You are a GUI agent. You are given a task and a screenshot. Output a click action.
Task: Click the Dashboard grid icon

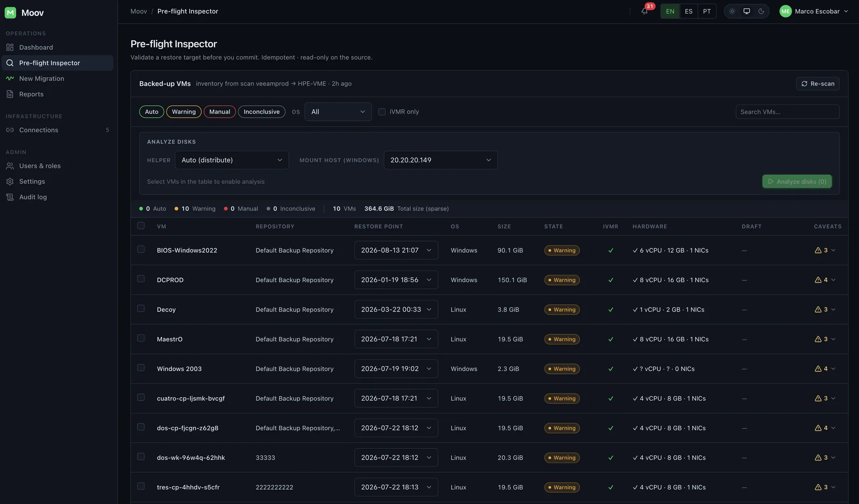10,47
